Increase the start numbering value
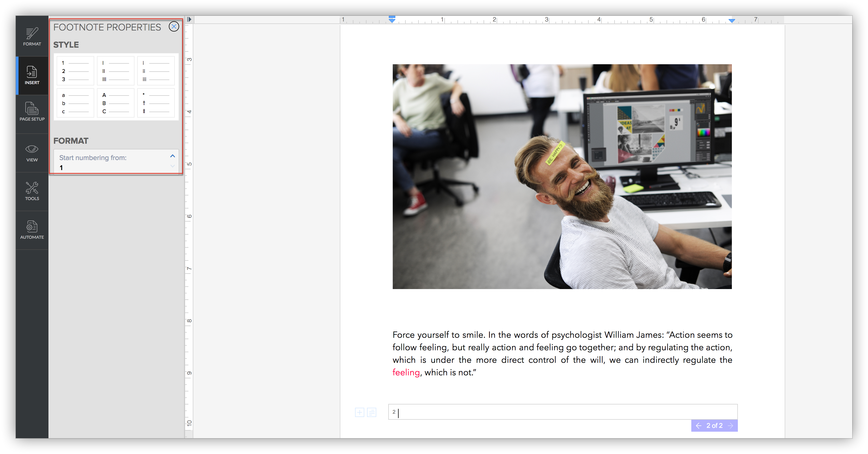This screenshot has width=868, height=454. click(173, 156)
